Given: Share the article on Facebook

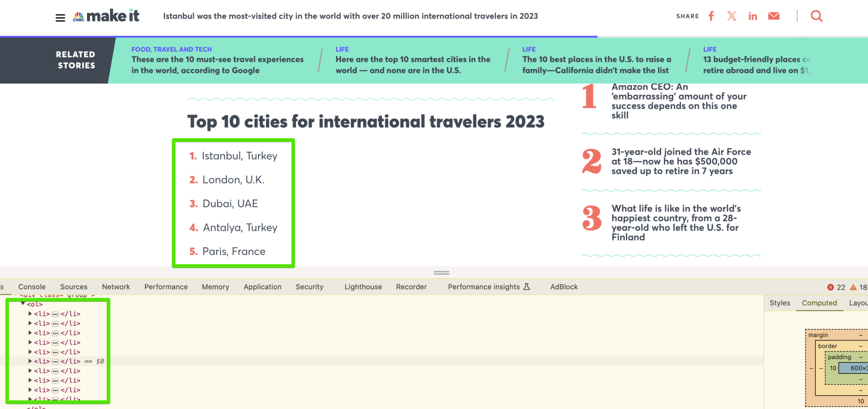Looking at the screenshot, I should click(711, 16).
